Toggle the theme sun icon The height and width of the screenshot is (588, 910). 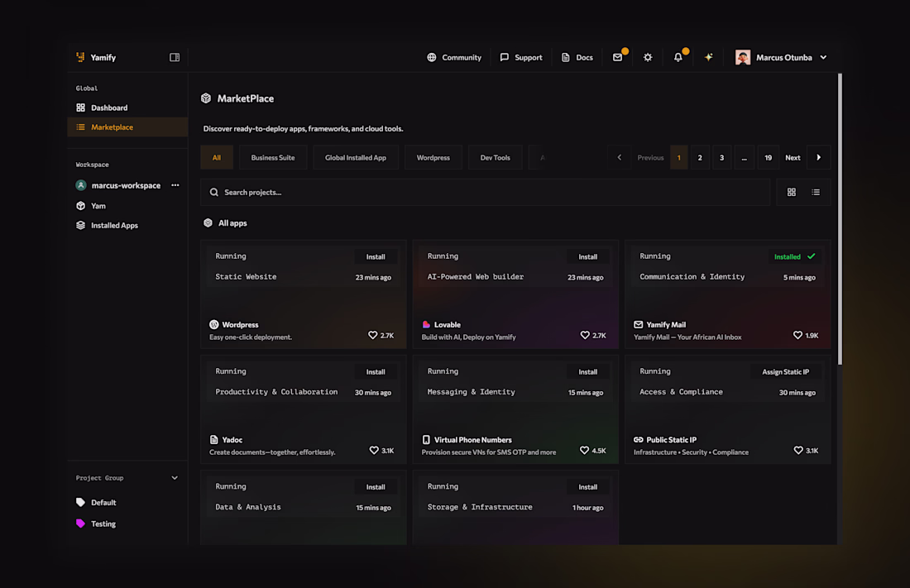(x=648, y=57)
